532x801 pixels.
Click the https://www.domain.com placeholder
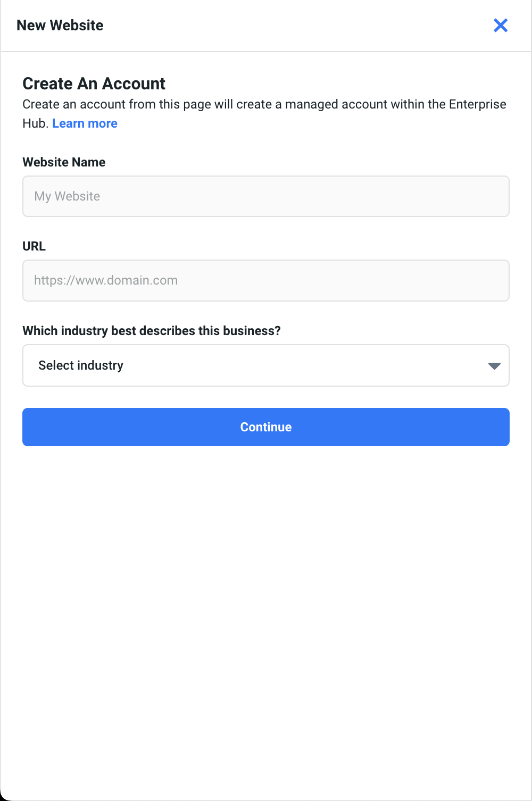[x=106, y=280]
